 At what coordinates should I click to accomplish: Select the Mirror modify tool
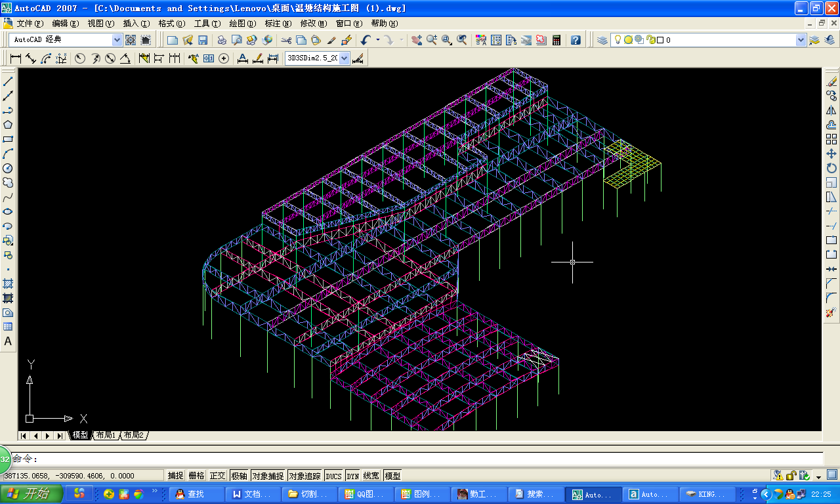pyautogui.click(x=831, y=110)
